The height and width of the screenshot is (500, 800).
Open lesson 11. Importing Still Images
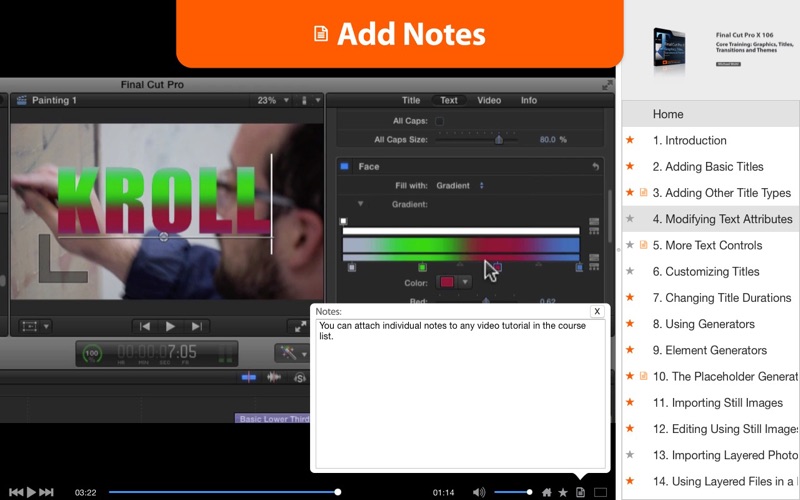[717, 403]
